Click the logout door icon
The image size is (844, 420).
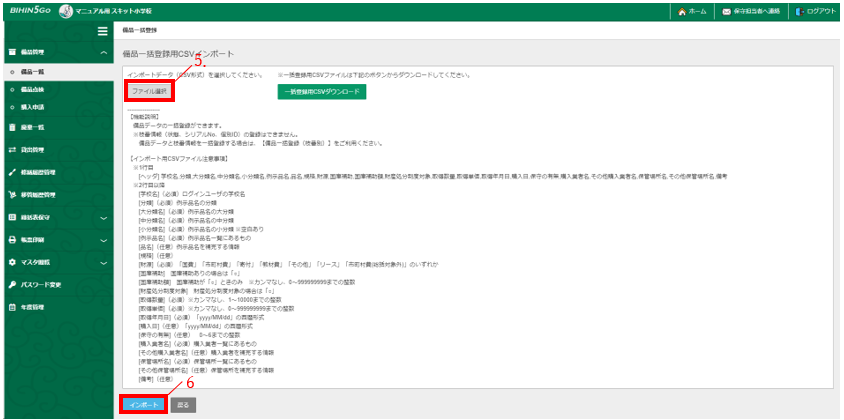[x=800, y=11]
